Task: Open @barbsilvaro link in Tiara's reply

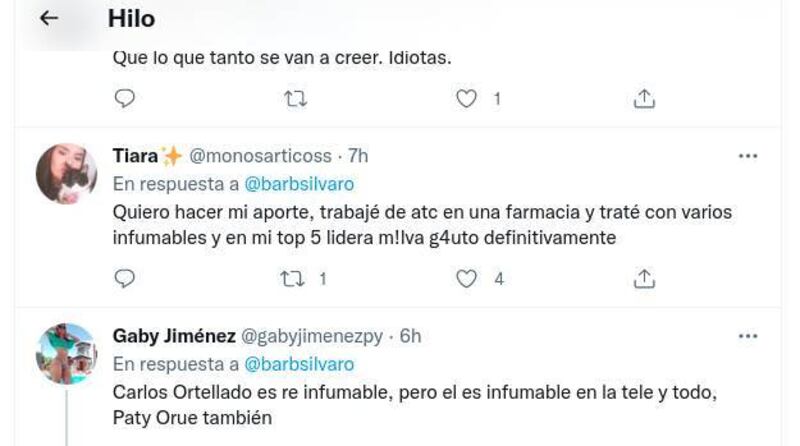Action: (x=298, y=184)
